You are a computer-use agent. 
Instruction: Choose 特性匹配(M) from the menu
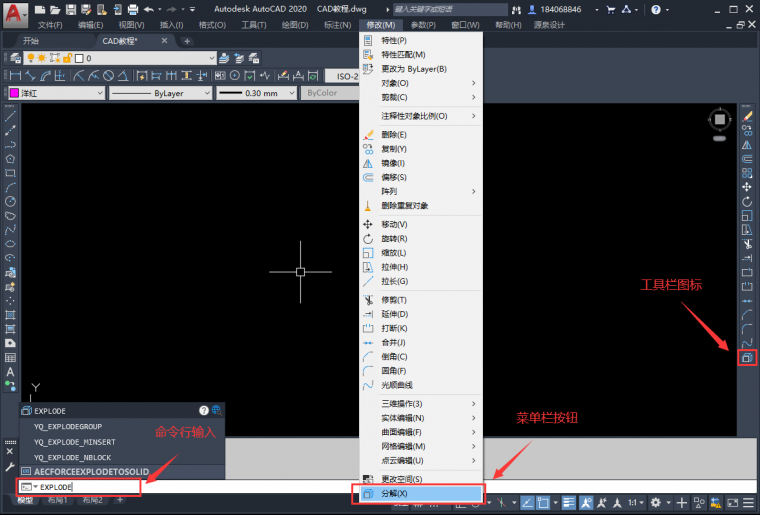point(421,55)
